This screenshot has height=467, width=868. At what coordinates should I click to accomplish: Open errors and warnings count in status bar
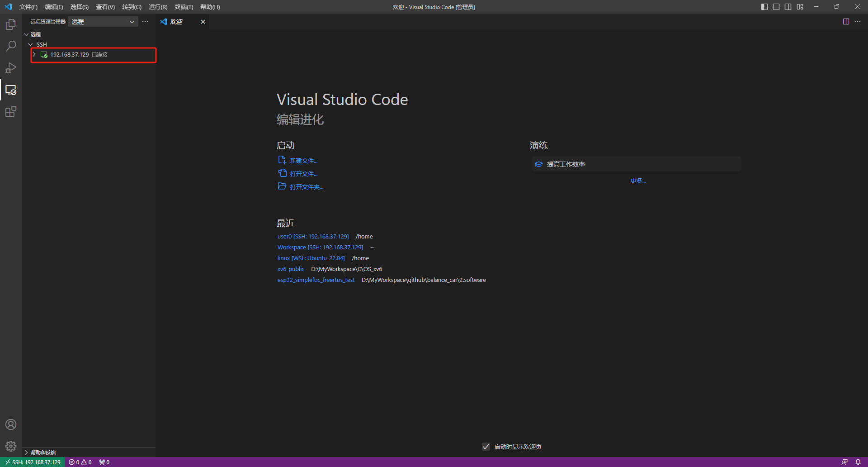point(80,462)
